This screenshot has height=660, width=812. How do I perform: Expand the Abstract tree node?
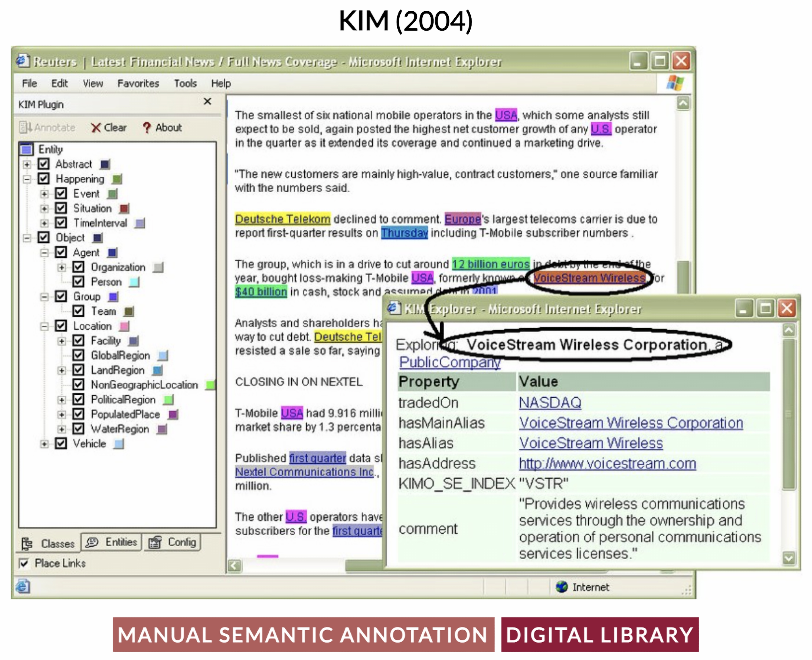point(27,164)
